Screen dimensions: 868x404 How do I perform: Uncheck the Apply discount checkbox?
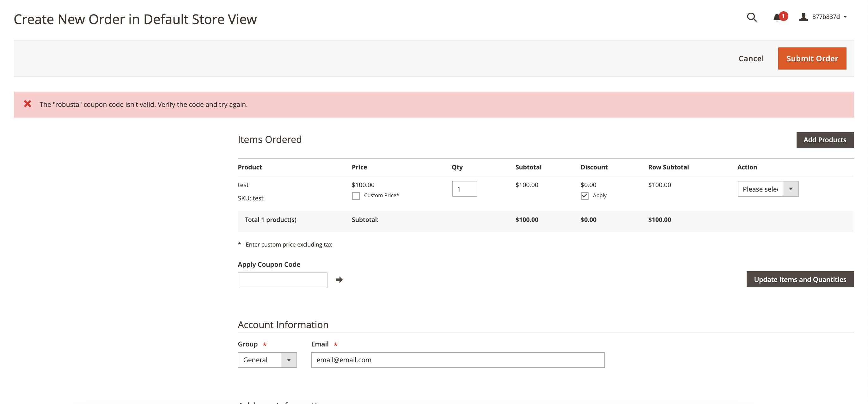(x=584, y=195)
